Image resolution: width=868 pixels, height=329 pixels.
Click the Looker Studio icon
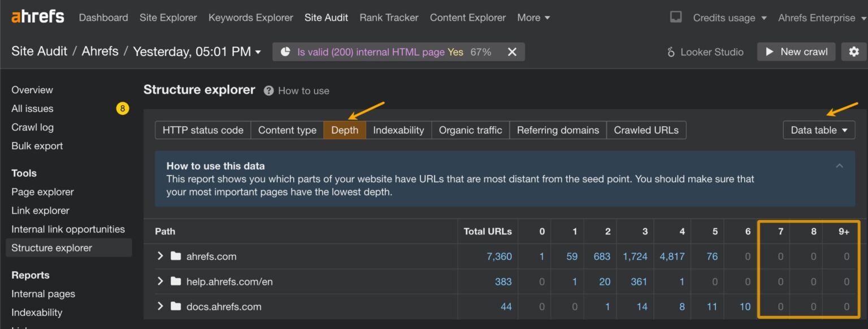point(670,51)
